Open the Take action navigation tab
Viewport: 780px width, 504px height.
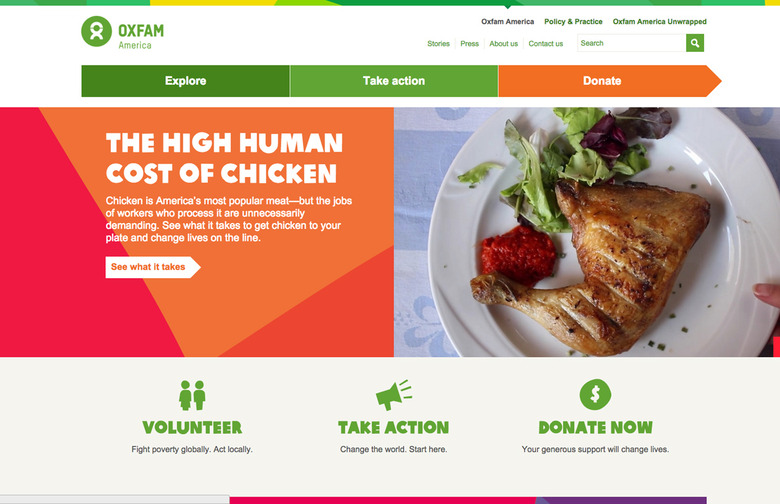394,81
